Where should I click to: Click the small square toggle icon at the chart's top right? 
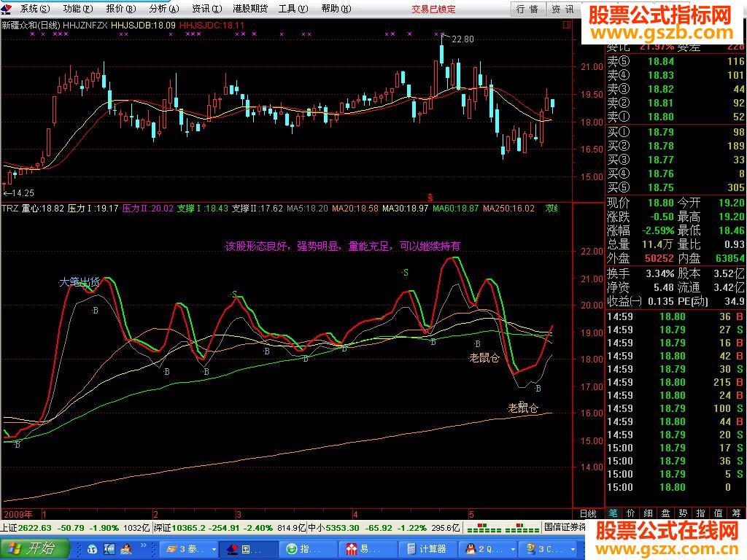point(567,26)
